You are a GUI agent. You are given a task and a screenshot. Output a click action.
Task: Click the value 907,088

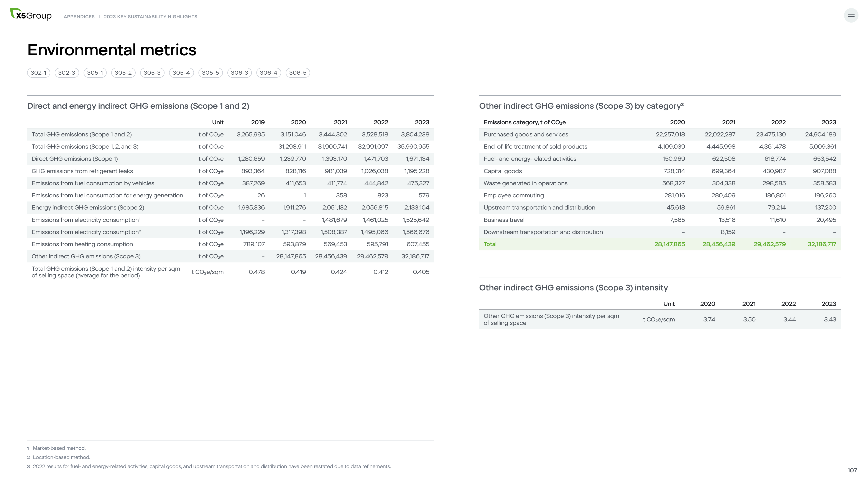click(825, 171)
